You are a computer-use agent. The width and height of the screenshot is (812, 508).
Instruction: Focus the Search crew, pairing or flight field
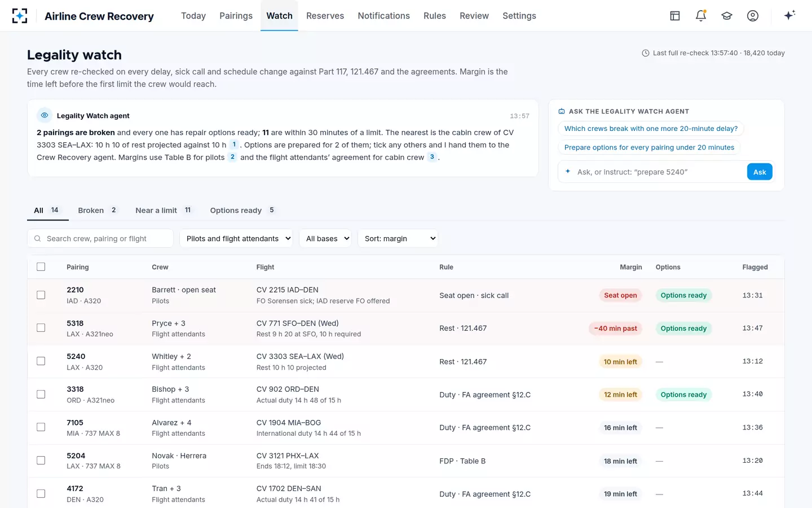point(100,239)
